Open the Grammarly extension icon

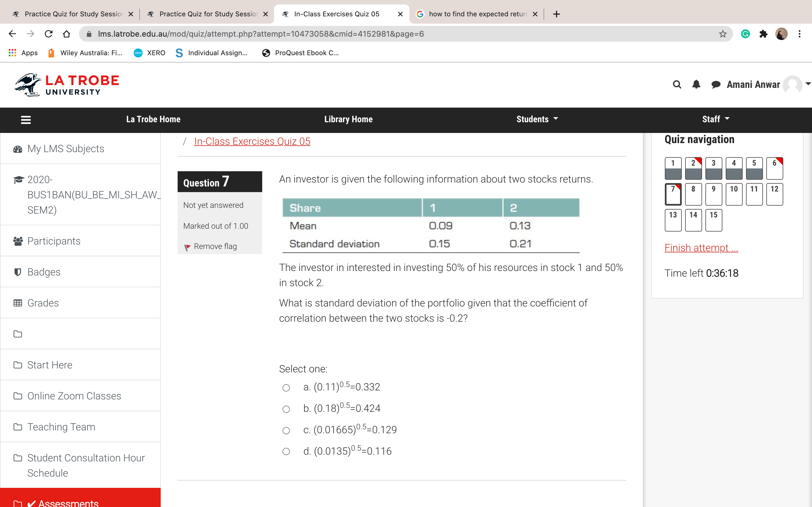[745, 34]
